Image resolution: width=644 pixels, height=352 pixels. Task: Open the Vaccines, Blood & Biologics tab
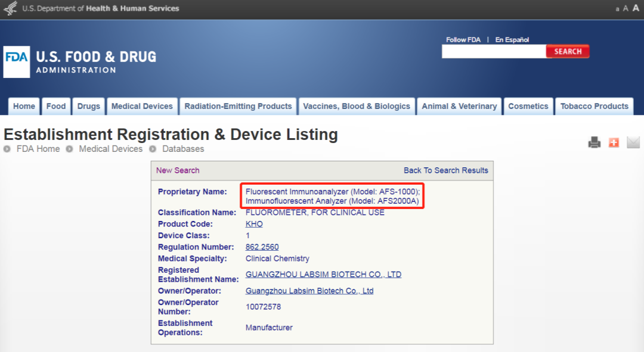click(357, 107)
